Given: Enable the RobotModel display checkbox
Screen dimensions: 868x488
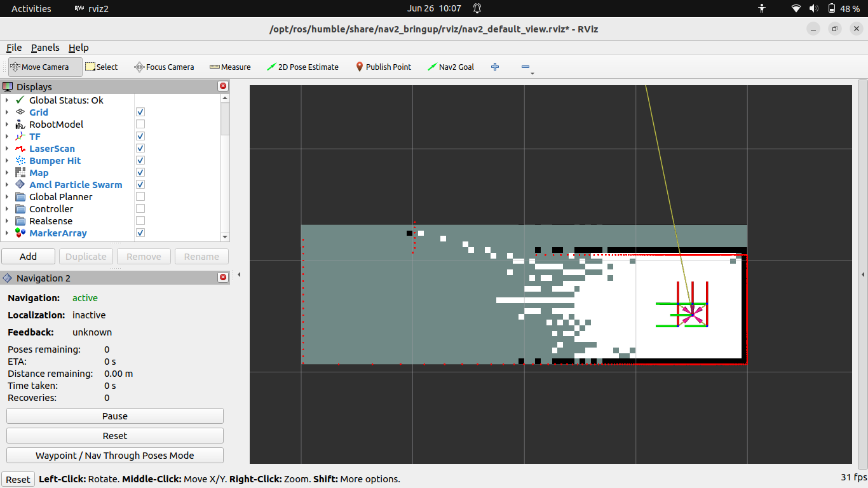Looking at the screenshot, I should (x=139, y=123).
